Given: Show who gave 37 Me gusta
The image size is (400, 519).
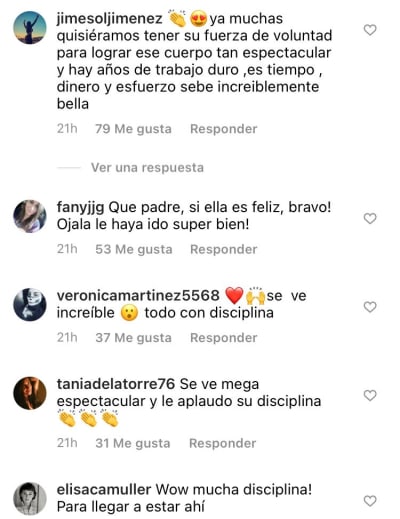Looking at the screenshot, I should click(x=133, y=338).
